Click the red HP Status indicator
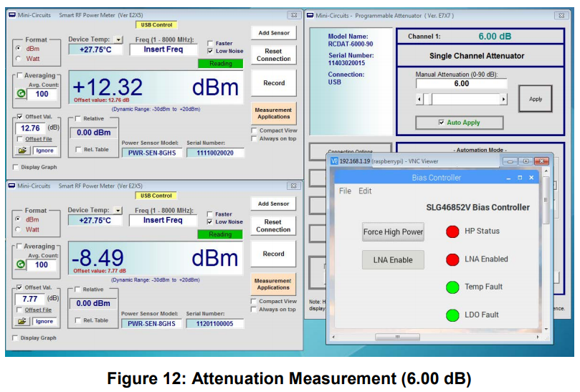Viewport: 580px width, 392px height. (452, 231)
